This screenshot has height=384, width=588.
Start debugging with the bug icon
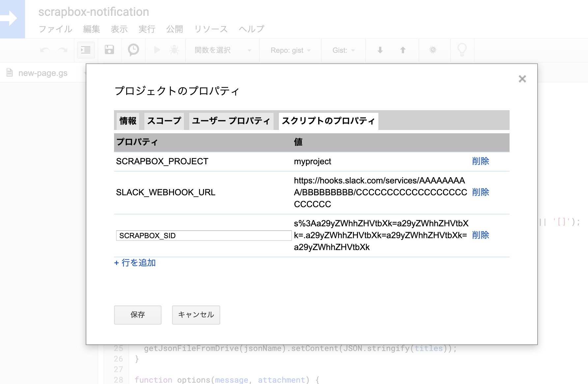click(x=174, y=50)
